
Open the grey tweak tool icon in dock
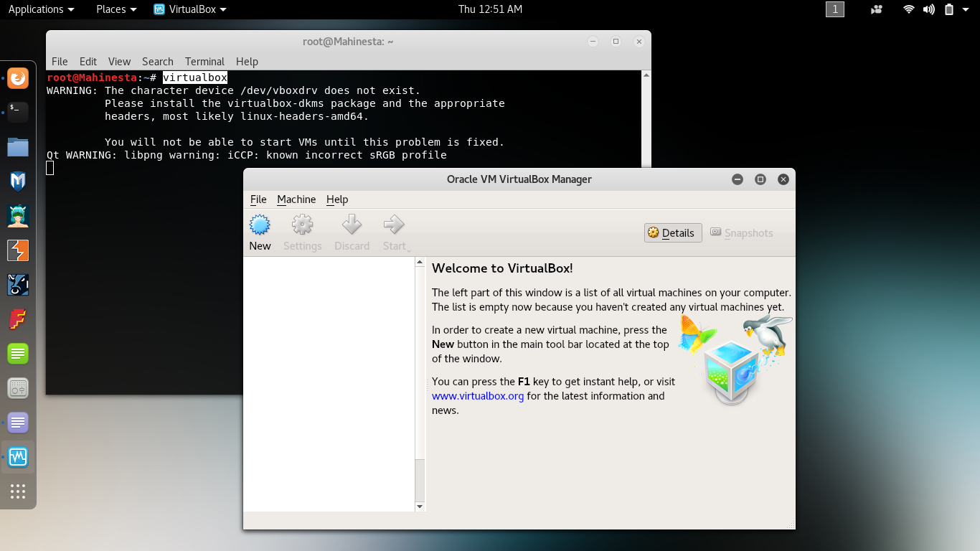(18, 388)
